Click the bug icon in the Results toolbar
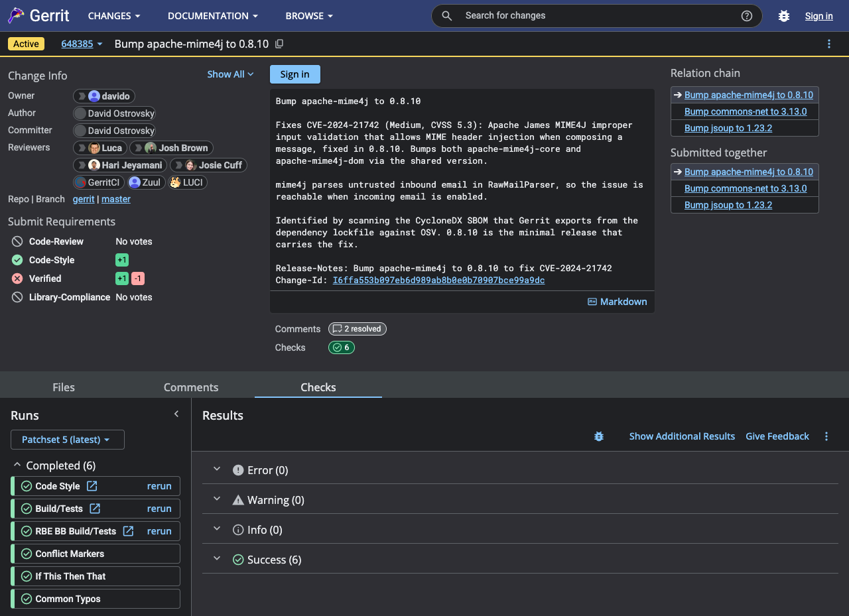 pos(599,436)
